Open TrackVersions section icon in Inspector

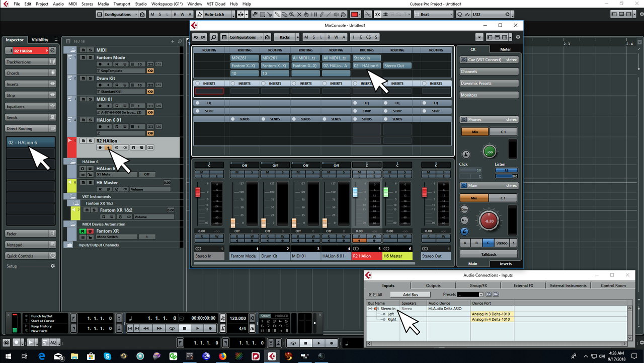(x=52, y=62)
